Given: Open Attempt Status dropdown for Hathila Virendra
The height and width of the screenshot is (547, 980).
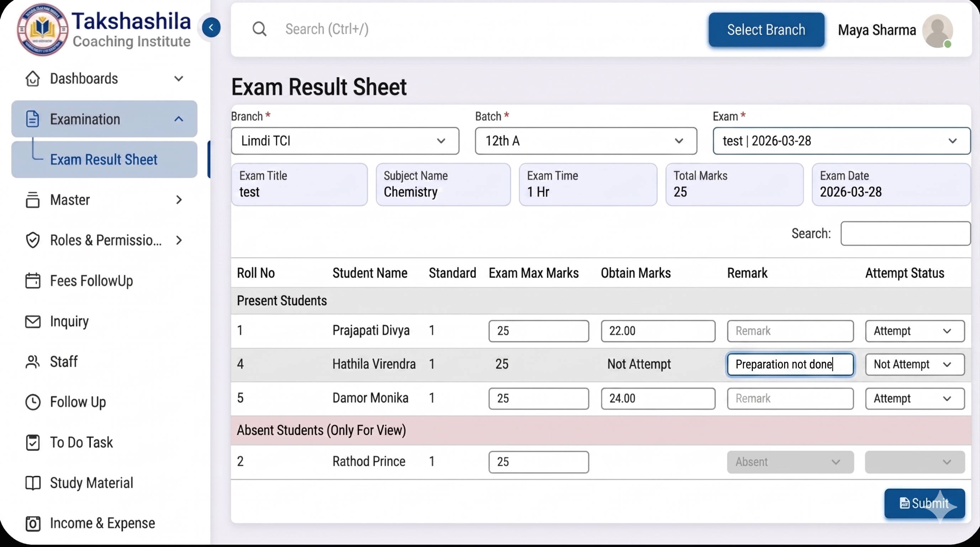Looking at the screenshot, I should pos(915,364).
